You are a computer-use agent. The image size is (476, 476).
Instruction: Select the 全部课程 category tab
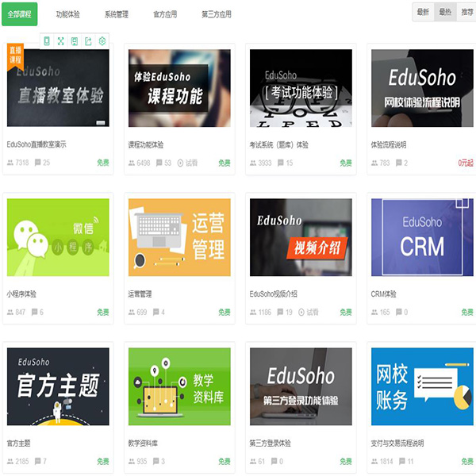[x=19, y=14]
